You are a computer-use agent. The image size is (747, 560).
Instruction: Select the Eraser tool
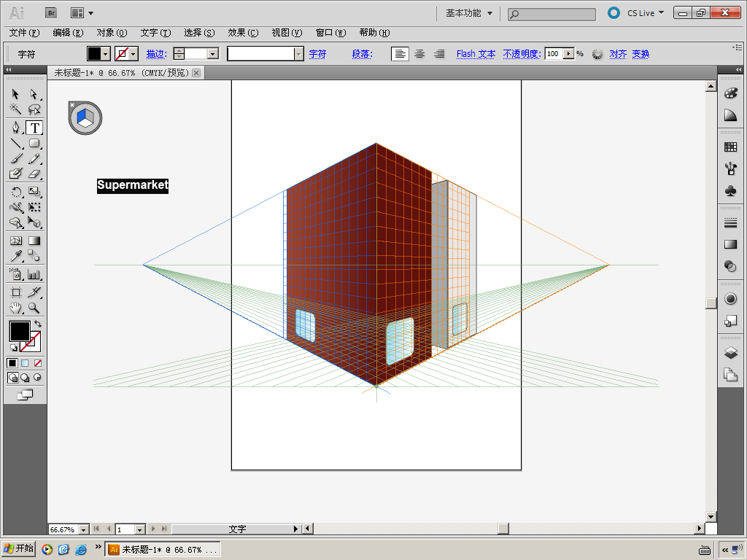pyautogui.click(x=34, y=174)
